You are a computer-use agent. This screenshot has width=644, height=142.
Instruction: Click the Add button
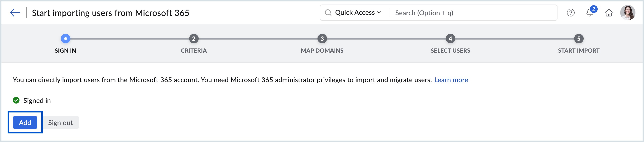25,122
